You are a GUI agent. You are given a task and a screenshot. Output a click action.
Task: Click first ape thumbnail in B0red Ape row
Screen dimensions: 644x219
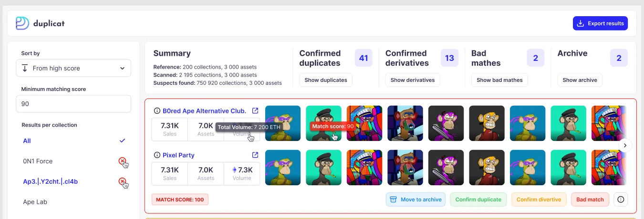[283, 123]
